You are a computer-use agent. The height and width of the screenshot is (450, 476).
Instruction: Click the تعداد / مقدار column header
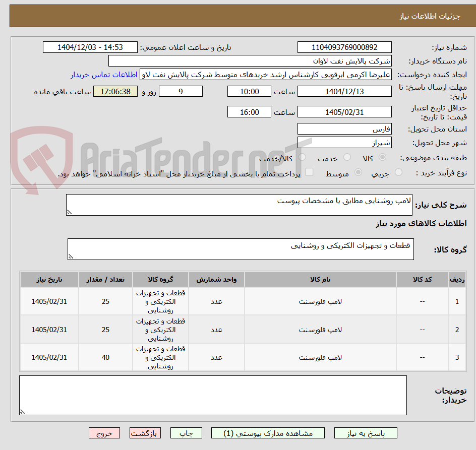point(106,280)
